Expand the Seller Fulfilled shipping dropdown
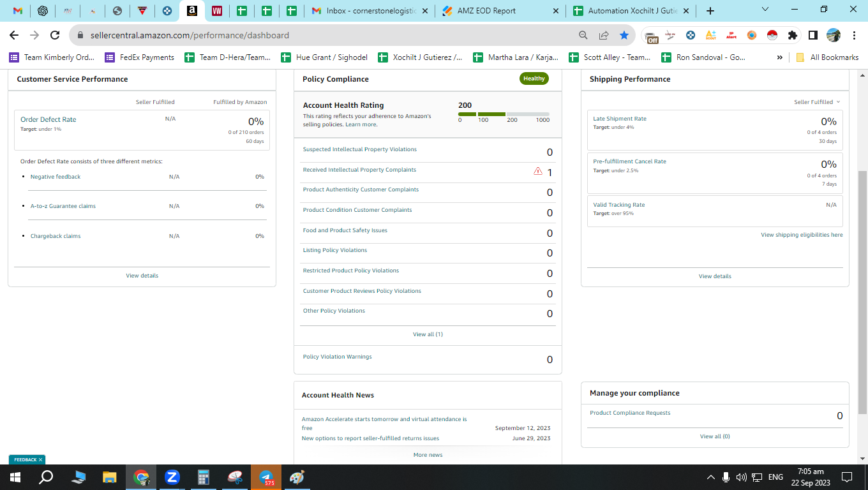This screenshot has height=490, width=868. click(817, 102)
